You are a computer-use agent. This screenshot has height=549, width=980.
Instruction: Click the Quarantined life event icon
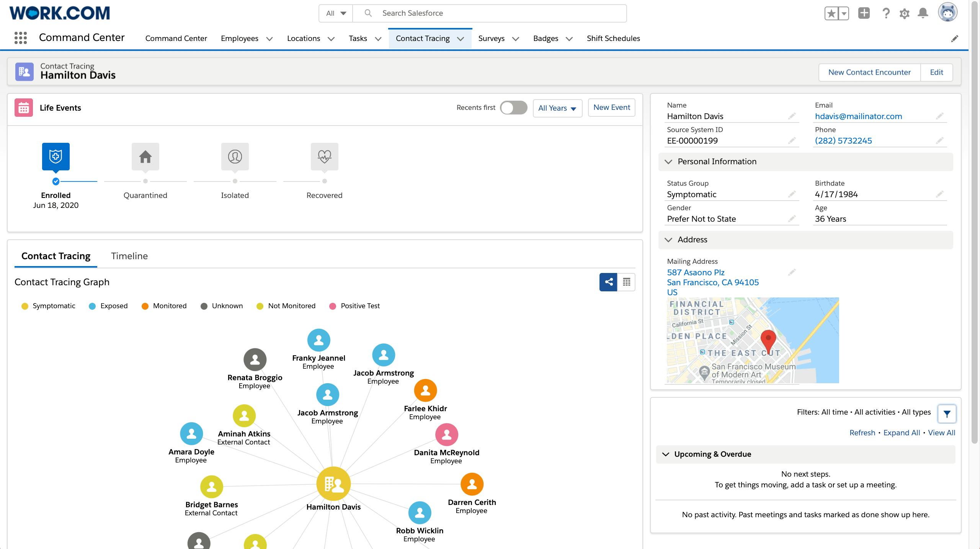coord(145,156)
